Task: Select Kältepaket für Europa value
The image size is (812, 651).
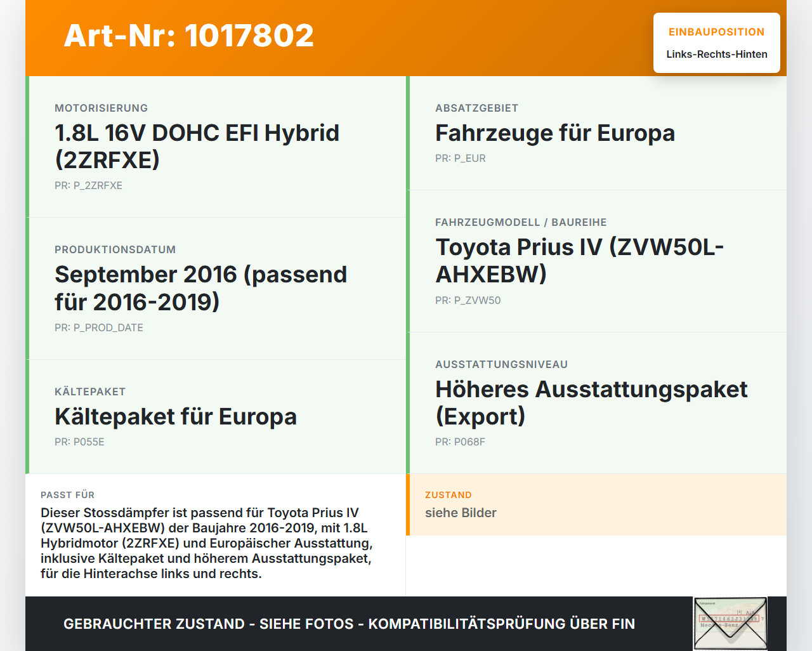Action: coord(176,417)
